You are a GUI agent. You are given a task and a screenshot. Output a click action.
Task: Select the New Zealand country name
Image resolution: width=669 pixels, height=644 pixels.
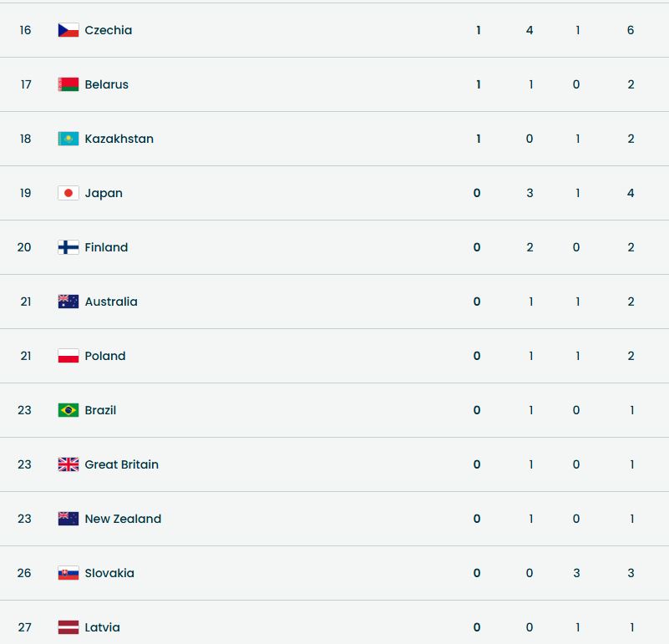[x=123, y=519]
